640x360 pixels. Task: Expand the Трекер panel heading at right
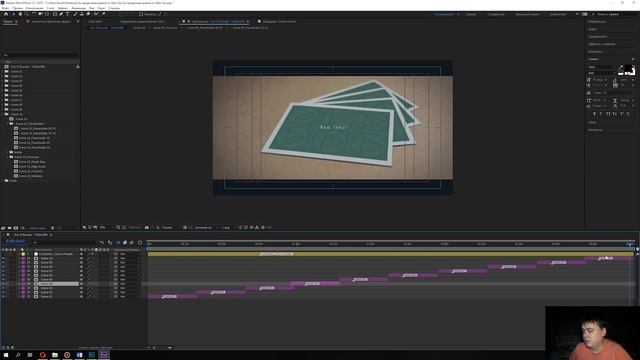[595, 130]
